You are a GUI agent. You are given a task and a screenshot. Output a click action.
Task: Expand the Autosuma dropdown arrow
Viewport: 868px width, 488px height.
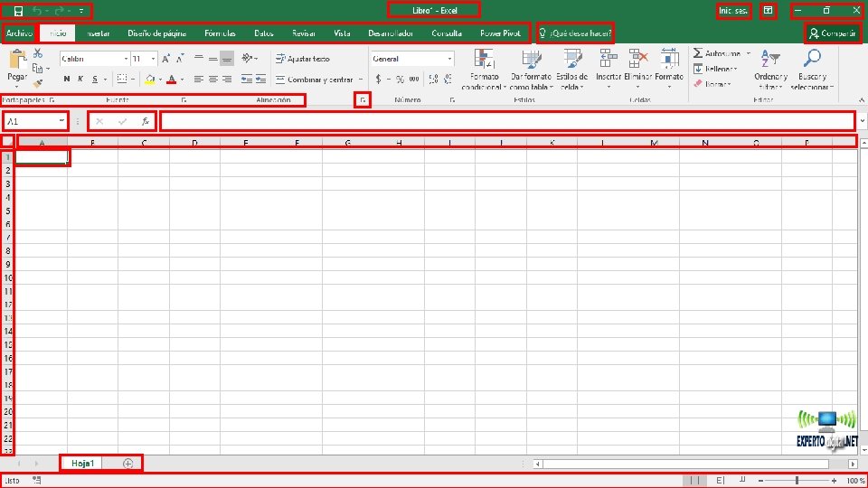click(x=749, y=53)
